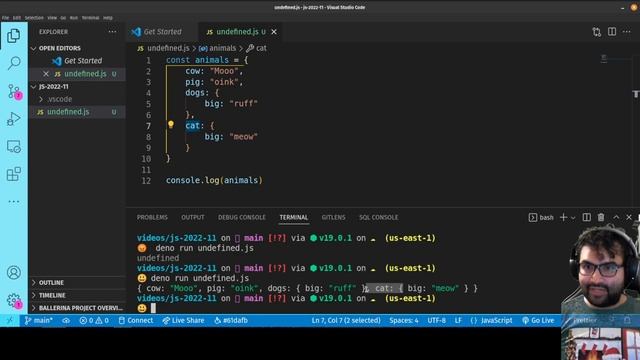Screen dimensions: 640x360
Task: Switch to the SQL Console tab
Action: [x=378, y=218]
